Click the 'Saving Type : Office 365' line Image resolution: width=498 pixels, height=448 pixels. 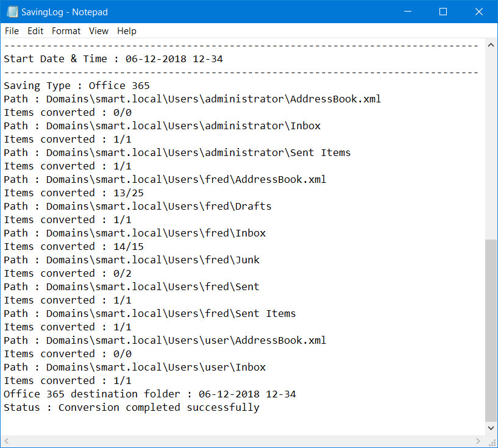[x=77, y=86]
